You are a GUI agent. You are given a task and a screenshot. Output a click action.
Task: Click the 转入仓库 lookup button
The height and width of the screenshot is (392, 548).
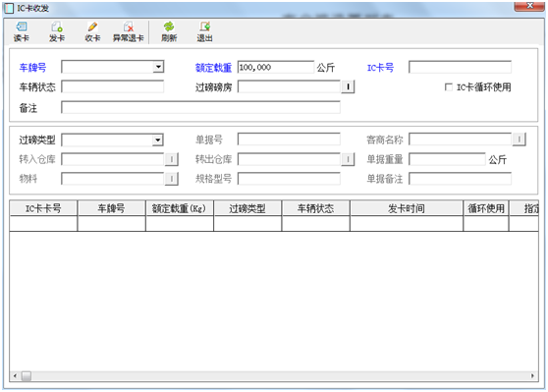coord(172,159)
